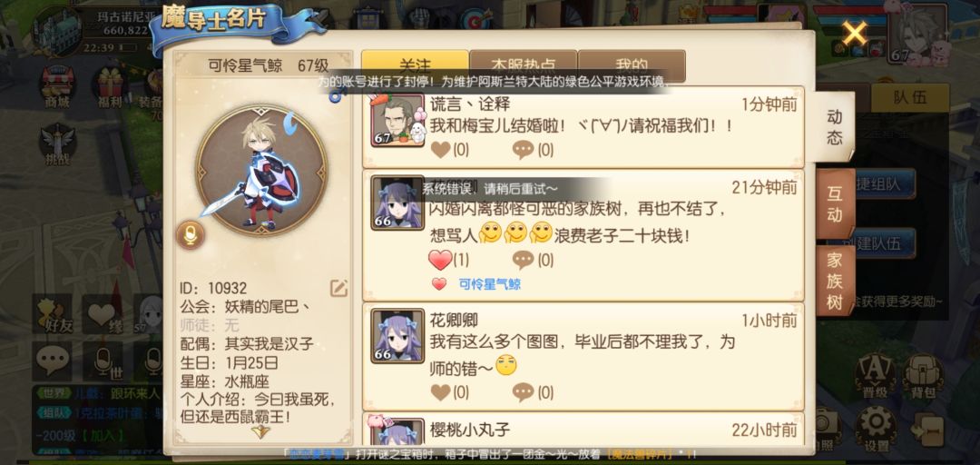This screenshot has height=465, width=980.
Task: Select the 我的 tab
Action: tap(632, 65)
